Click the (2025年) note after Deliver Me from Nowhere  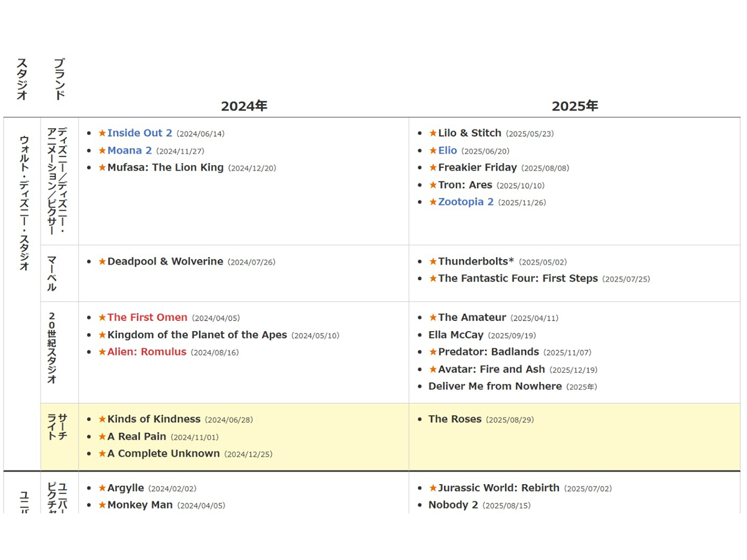point(581,387)
